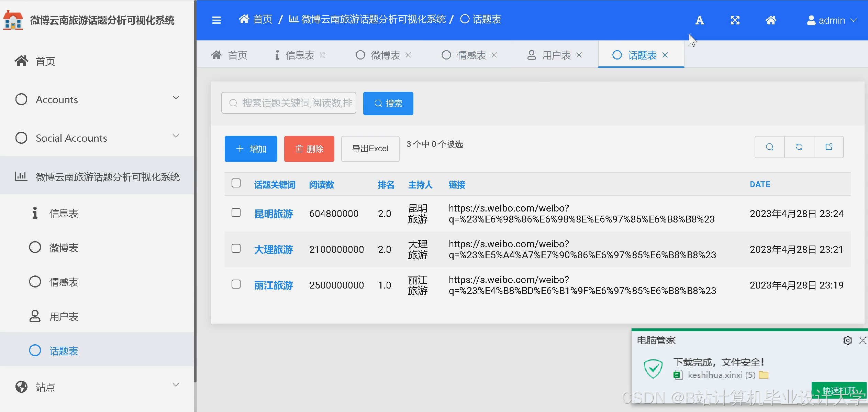Open 微博表 in the sidebar menu
This screenshot has width=868, height=412.
(64, 248)
